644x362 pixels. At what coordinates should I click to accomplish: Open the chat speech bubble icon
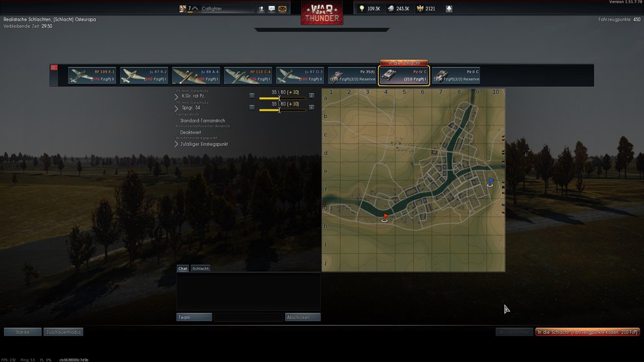click(x=271, y=8)
